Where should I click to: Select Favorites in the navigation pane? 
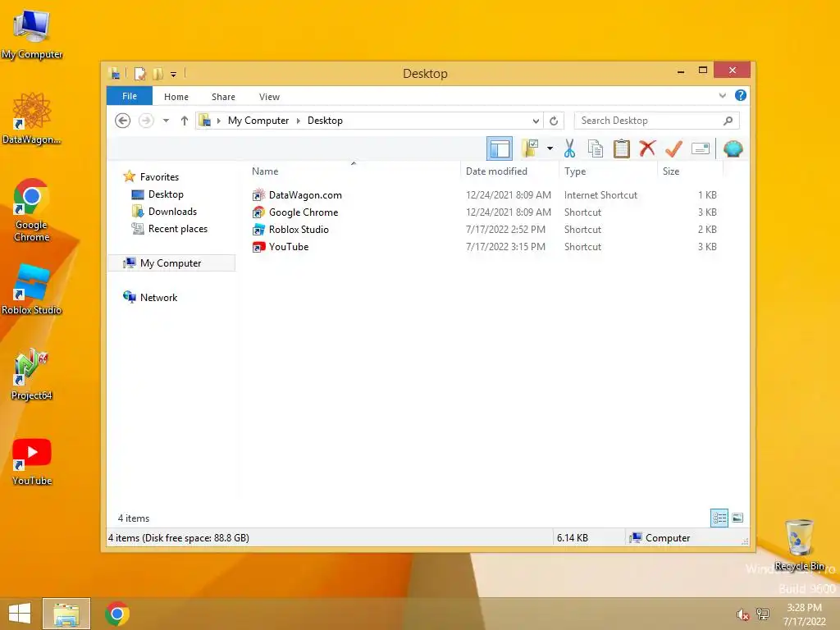[x=159, y=177]
